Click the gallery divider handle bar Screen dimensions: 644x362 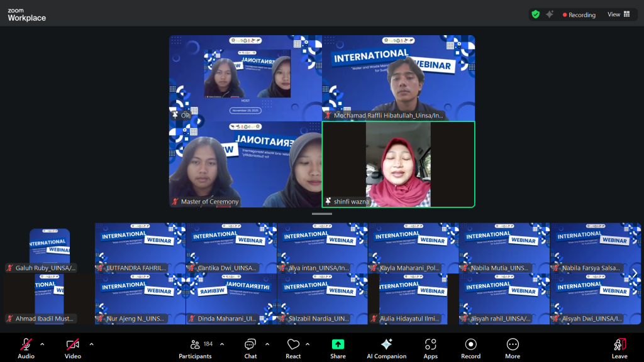point(322,214)
